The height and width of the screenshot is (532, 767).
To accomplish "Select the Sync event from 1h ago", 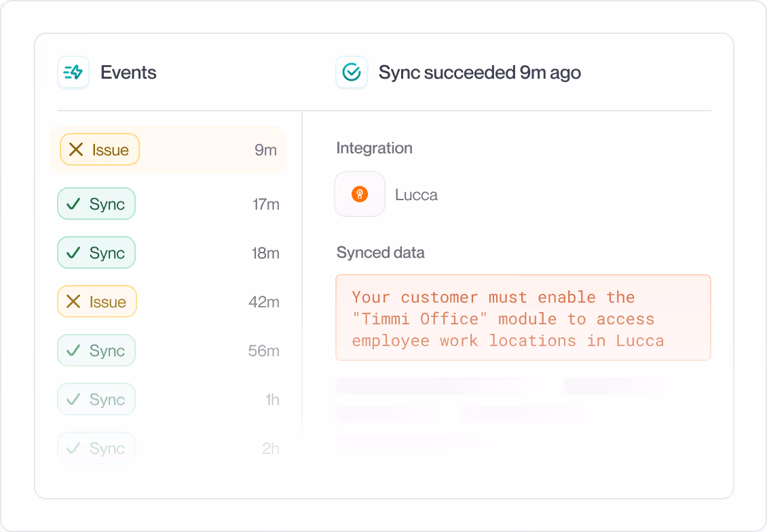I will click(96, 400).
